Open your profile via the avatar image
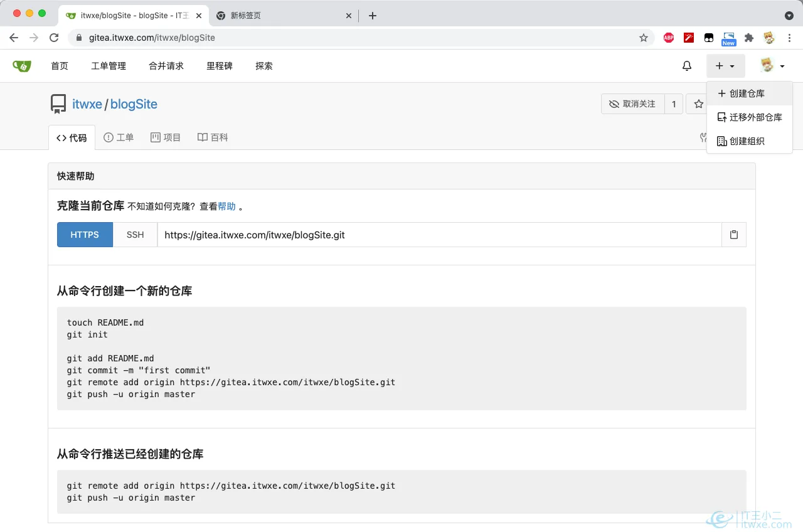Image resolution: width=803 pixels, height=532 pixels. (x=767, y=65)
